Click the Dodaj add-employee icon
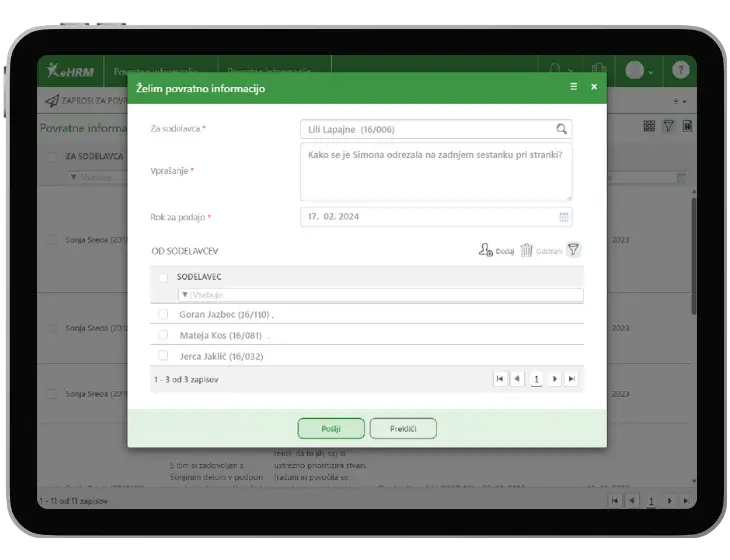The height and width of the screenshot is (560, 730). click(486, 250)
